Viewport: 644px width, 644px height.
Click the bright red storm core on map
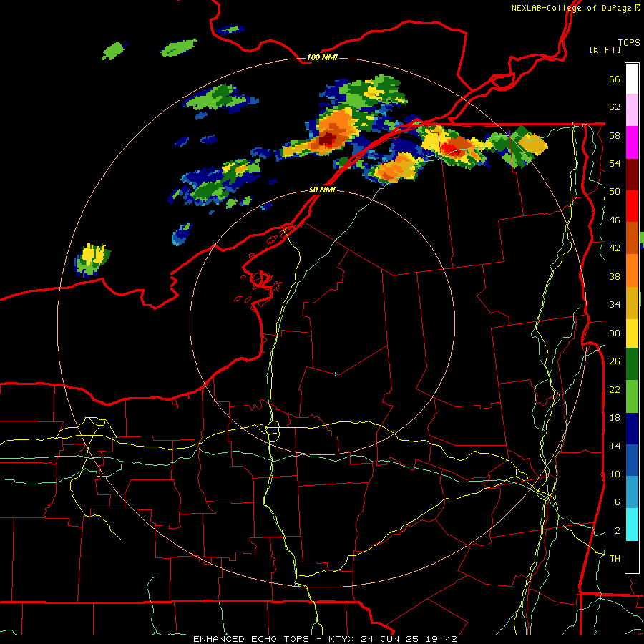pos(449,148)
